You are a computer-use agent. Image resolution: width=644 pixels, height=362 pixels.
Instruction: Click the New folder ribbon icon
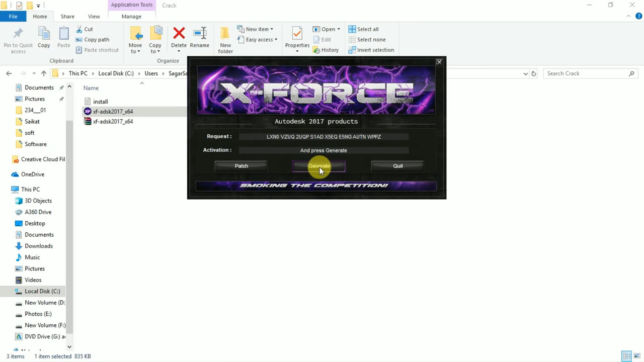point(225,34)
